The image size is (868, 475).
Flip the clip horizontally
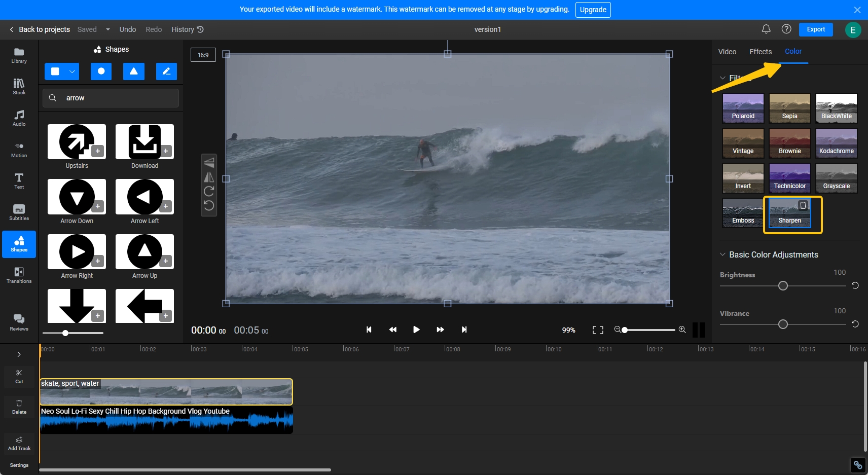click(209, 177)
